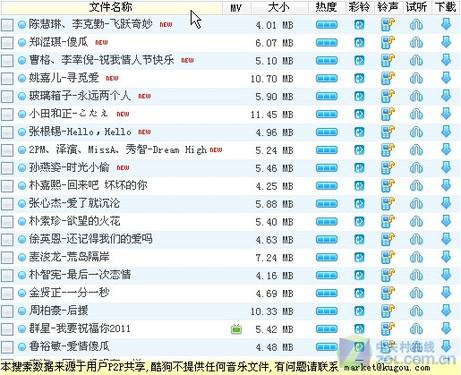The height and width of the screenshot is (375, 461).
Task: Check the box for 郑涩琪-傻瓜
Action: coord(7,43)
